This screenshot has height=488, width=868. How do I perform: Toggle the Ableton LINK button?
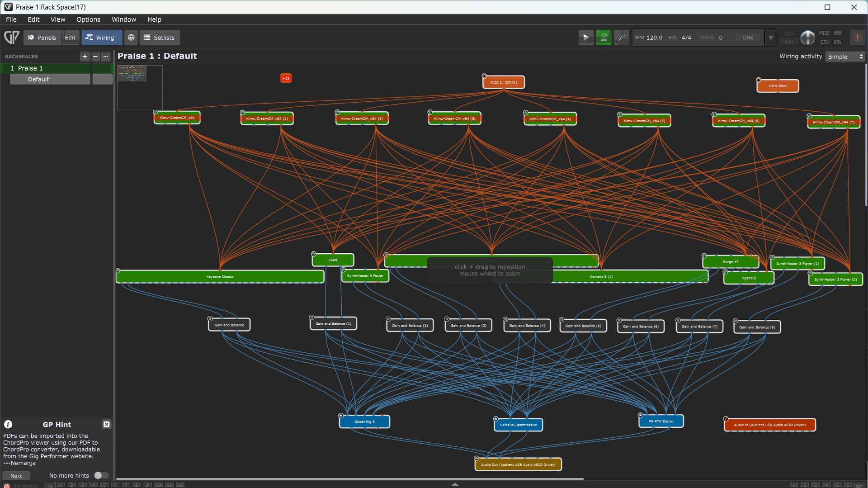pos(748,38)
